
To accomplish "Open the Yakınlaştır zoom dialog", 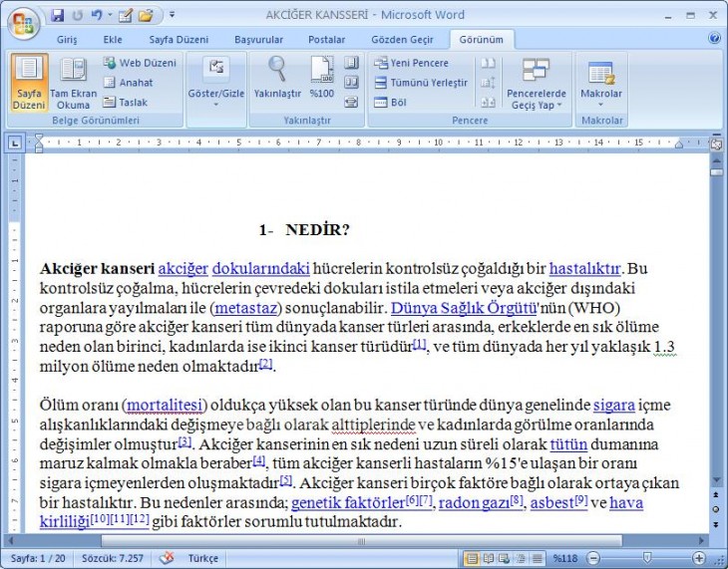I will [x=277, y=78].
